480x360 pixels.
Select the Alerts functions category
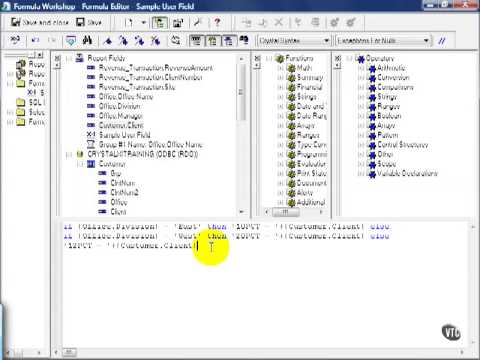coord(305,193)
